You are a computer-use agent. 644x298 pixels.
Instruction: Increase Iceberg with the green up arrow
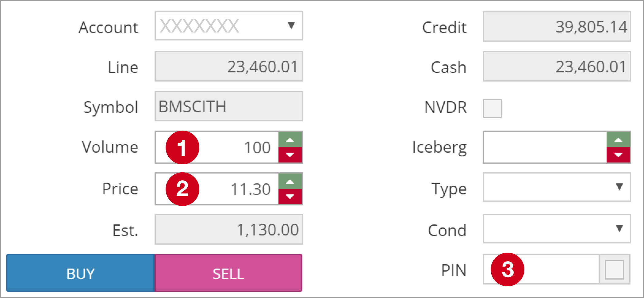pyautogui.click(x=618, y=140)
